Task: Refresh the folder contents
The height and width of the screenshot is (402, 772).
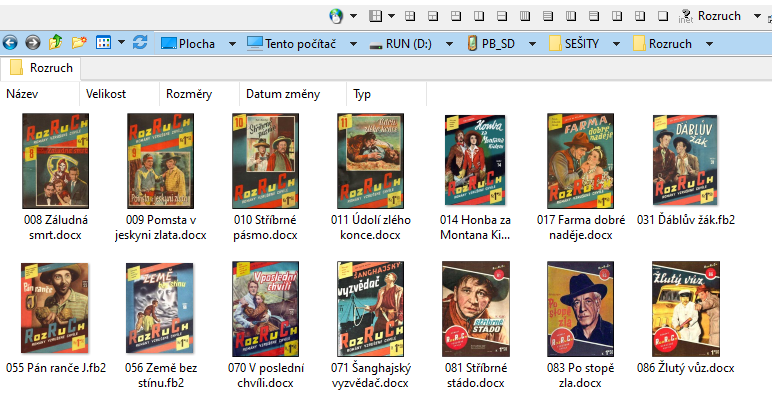Action: [x=140, y=43]
